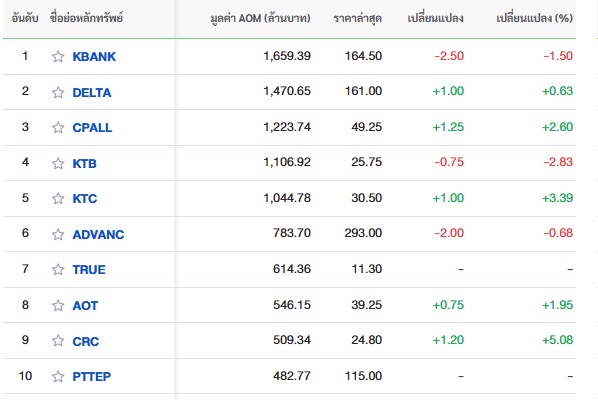
Task: Toggle PTTEP favorite star
Action: pos(58,376)
